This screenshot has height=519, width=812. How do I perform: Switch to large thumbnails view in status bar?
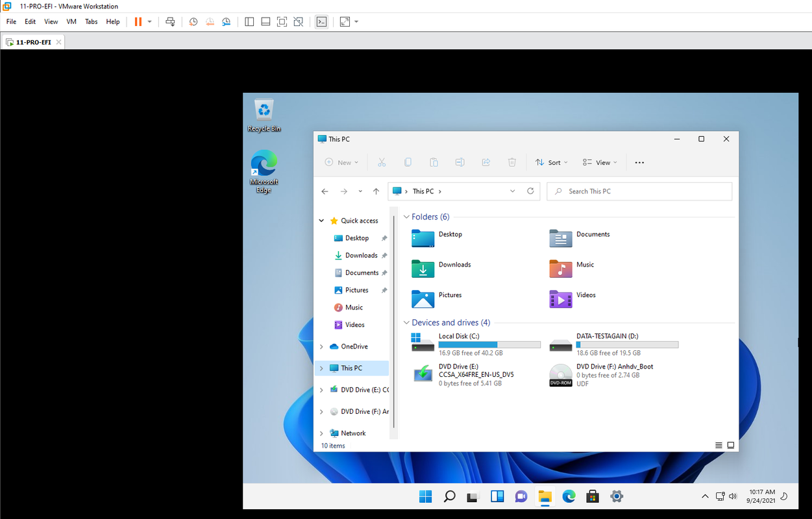click(731, 446)
